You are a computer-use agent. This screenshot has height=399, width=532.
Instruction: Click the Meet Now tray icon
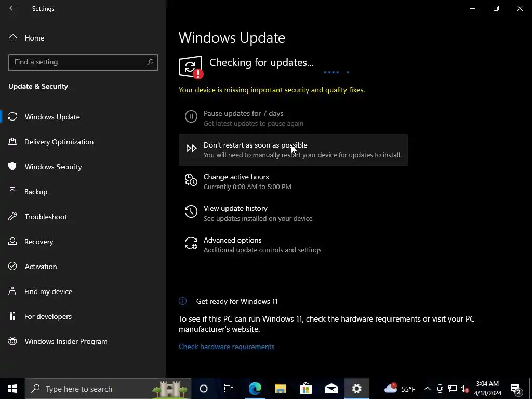440,389
